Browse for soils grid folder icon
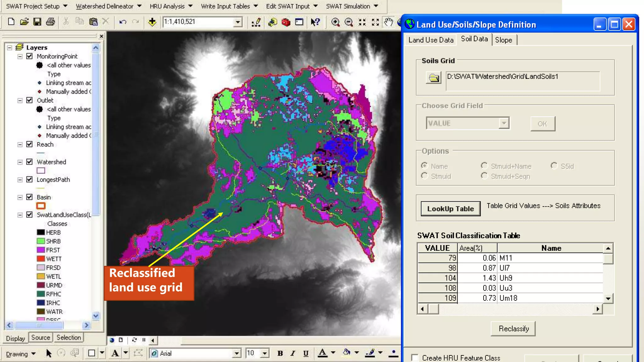The height and width of the screenshot is (362, 644). click(x=433, y=77)
